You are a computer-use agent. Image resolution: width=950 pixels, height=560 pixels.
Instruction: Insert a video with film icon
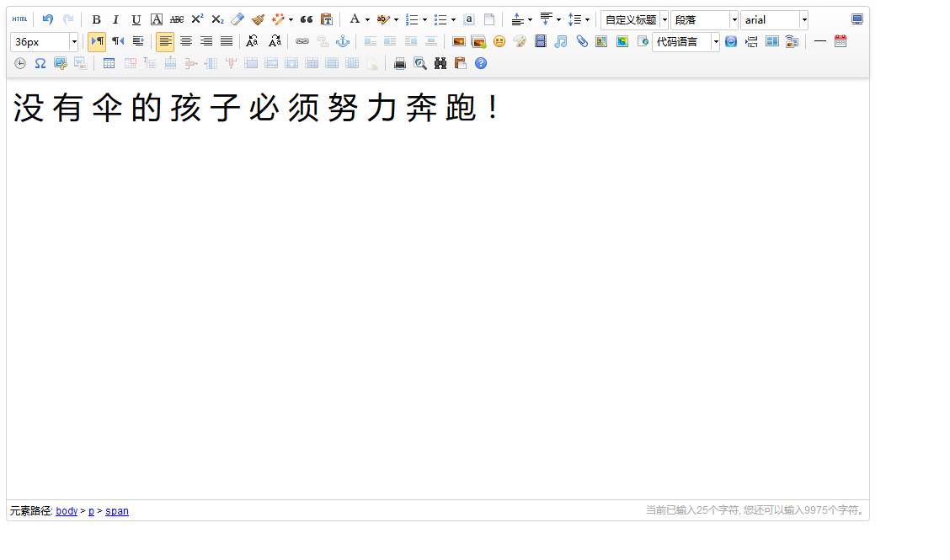pyautogui.click(x=541, y=41)
